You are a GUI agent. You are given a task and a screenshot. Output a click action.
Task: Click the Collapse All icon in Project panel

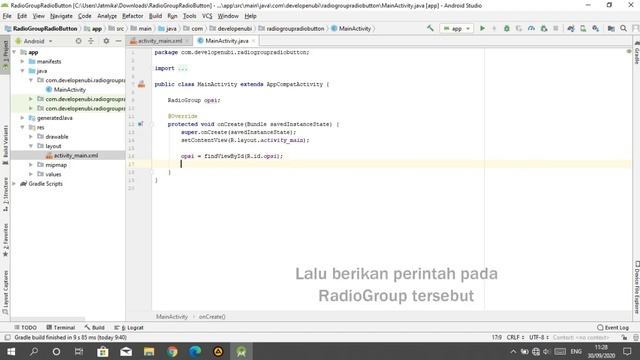(91, 41)
